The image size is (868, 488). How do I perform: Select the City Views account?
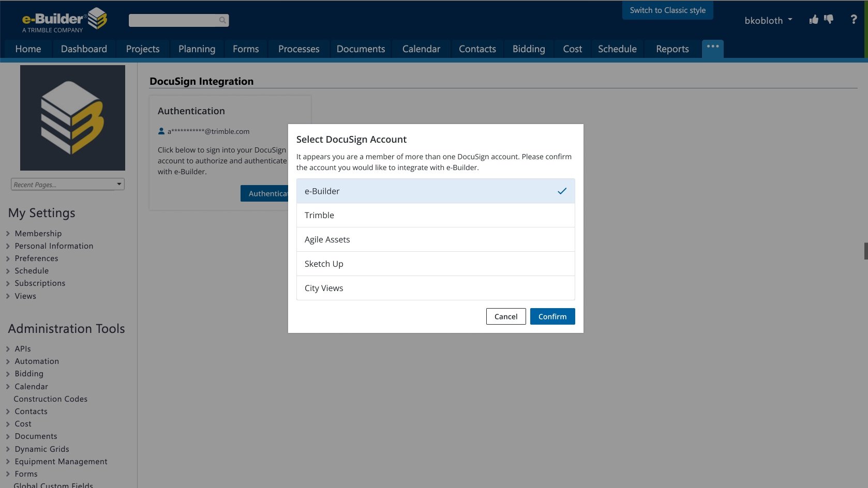[x=436, y=288]
